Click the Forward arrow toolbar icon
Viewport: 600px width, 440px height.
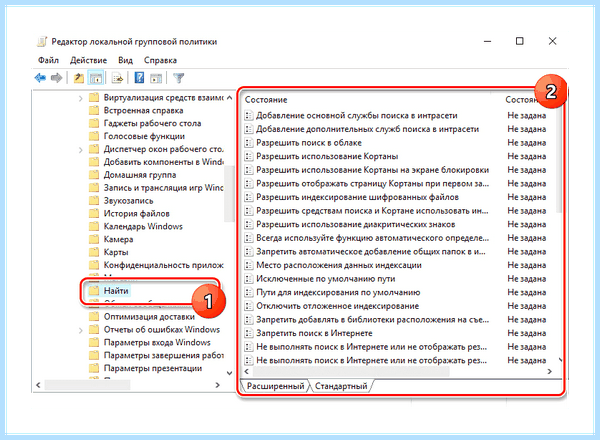[57, 78]
